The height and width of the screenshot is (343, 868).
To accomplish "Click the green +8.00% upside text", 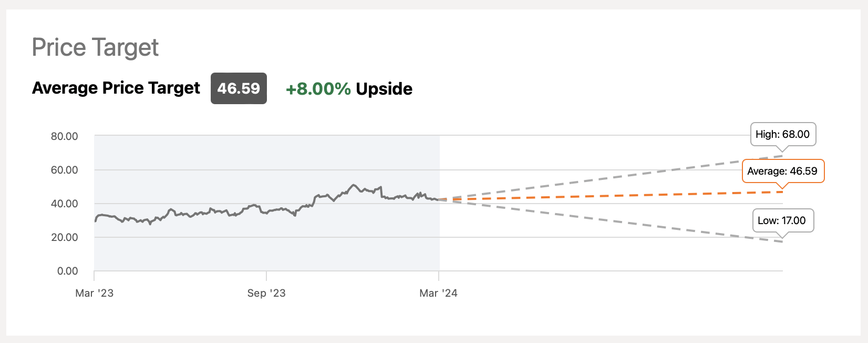I will pos(318,89).
